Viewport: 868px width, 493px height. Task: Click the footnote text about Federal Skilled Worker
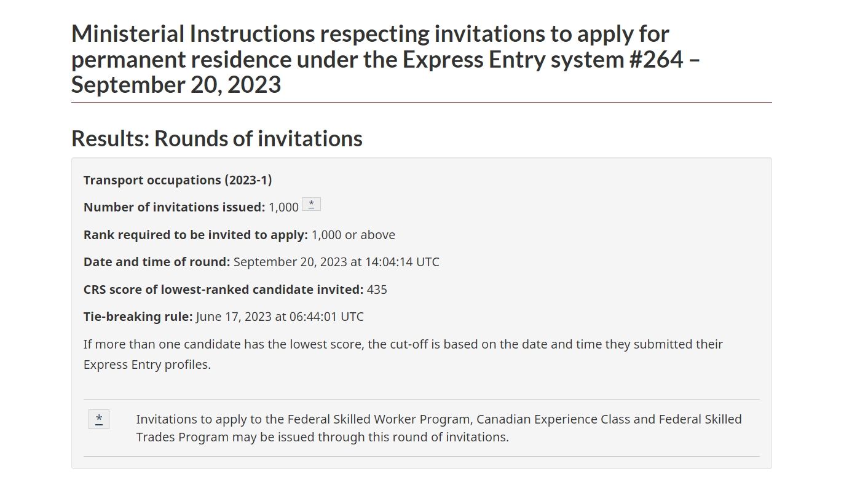(439, 428)
